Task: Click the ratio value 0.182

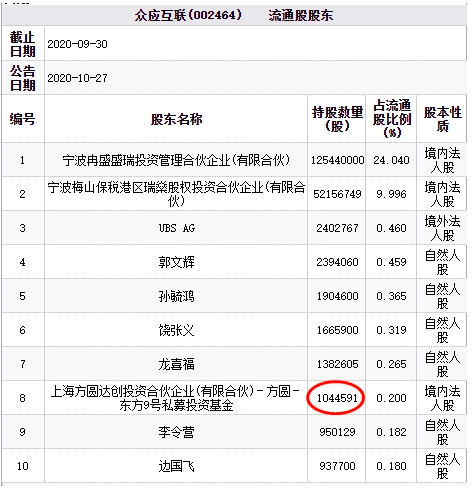Action: pos(391,432)
